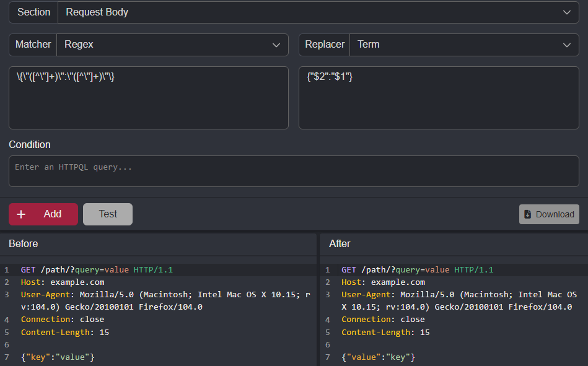Click the Add button label
The width and height of the screenshot is (588, 366).
pyautogui.click(x=53, y=214)
